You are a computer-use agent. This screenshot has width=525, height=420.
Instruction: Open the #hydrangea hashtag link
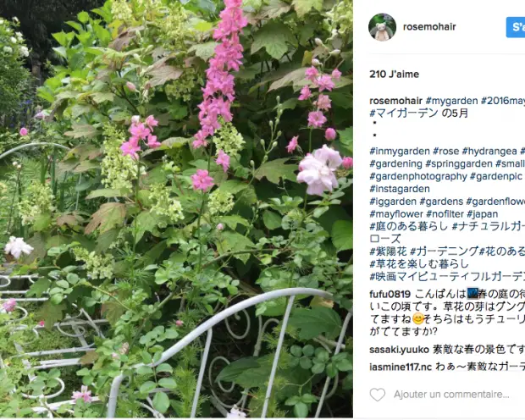[489, 151]
